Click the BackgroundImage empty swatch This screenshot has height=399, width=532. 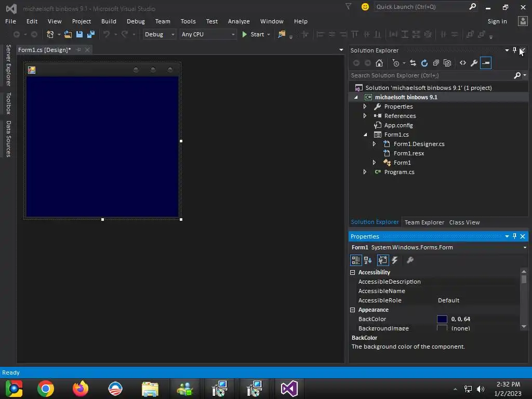pyautogui.click(x=442, y=328)
